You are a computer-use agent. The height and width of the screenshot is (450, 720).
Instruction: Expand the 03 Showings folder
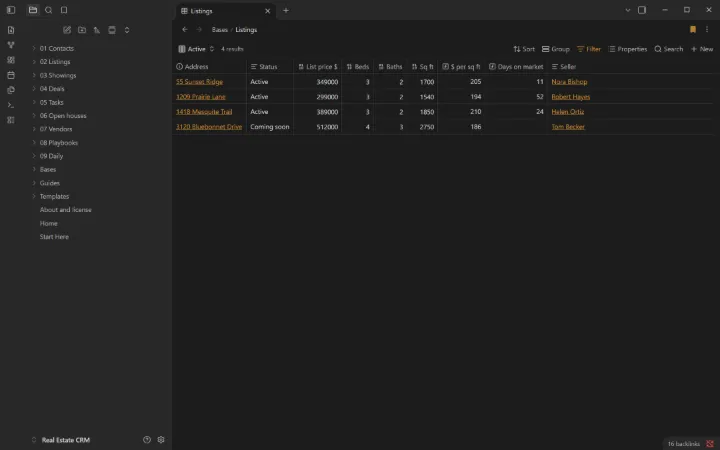click(58, 75)
